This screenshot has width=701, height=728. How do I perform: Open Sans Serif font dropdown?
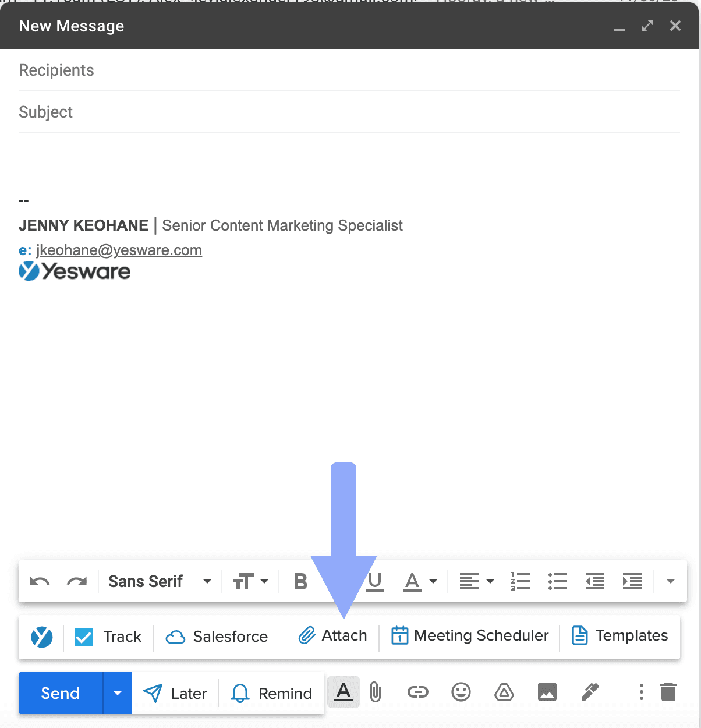(160, 581)
